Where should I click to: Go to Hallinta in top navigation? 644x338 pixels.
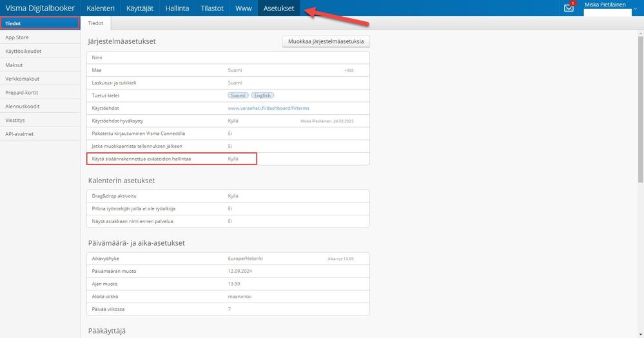coord(177,8)
